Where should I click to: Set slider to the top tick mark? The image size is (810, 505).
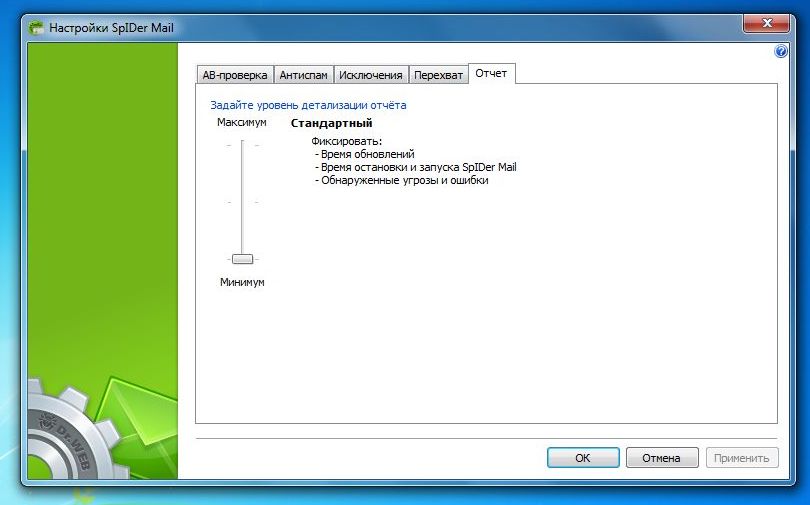coord(242,146)
